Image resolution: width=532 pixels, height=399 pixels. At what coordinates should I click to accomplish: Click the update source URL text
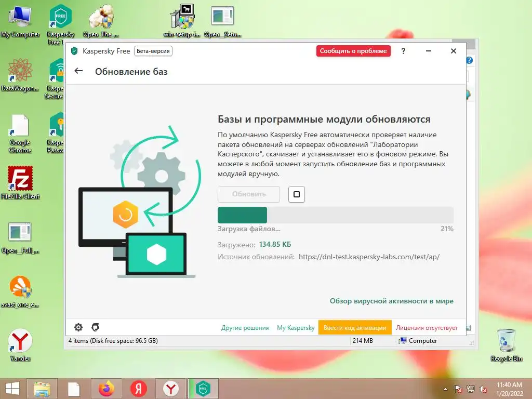pos(369,257)
